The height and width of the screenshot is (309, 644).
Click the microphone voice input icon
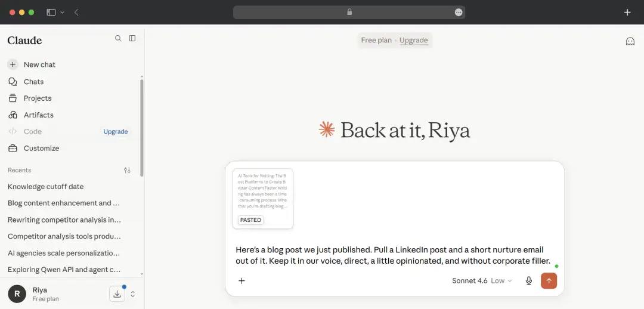529,280
